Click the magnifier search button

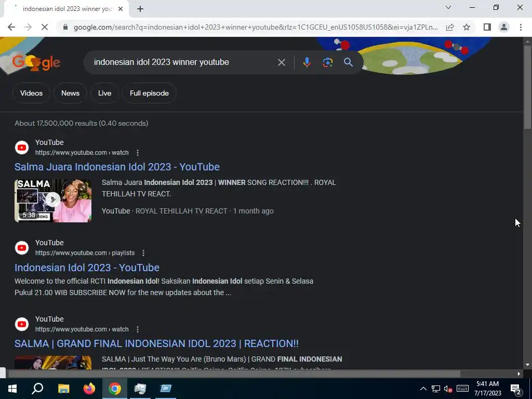[348, 62]
